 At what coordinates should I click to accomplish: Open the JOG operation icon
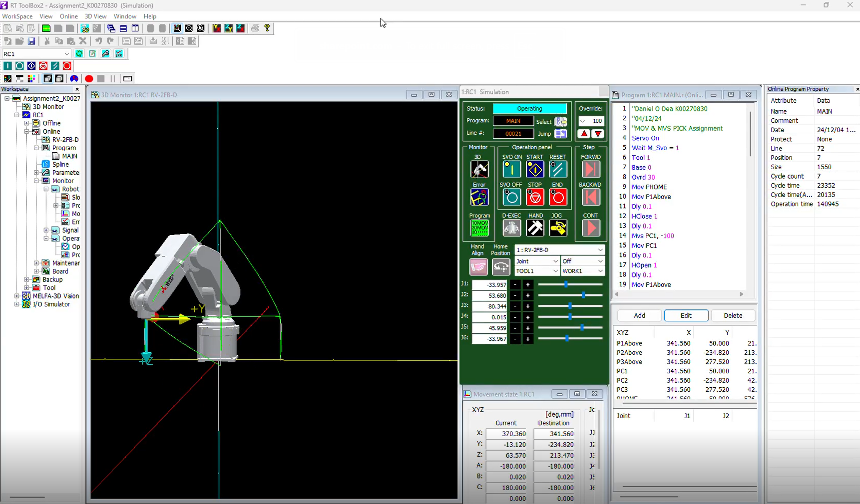pos(558,228)
